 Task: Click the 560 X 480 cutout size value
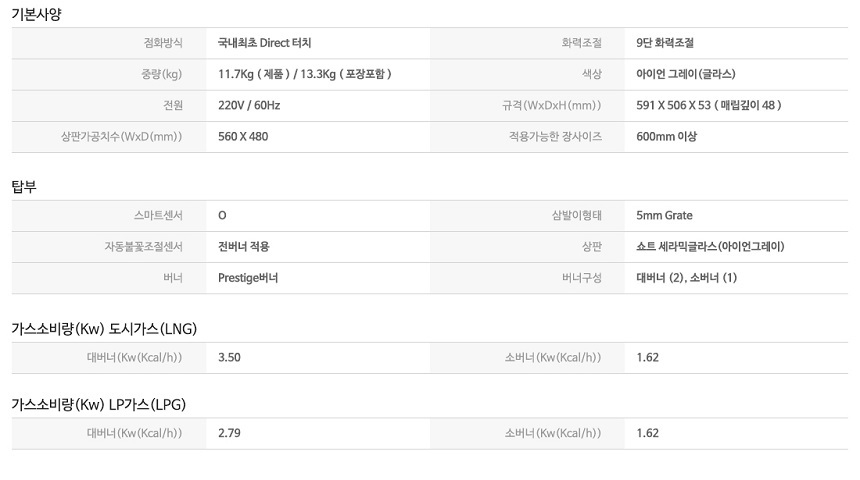(243, 137)
